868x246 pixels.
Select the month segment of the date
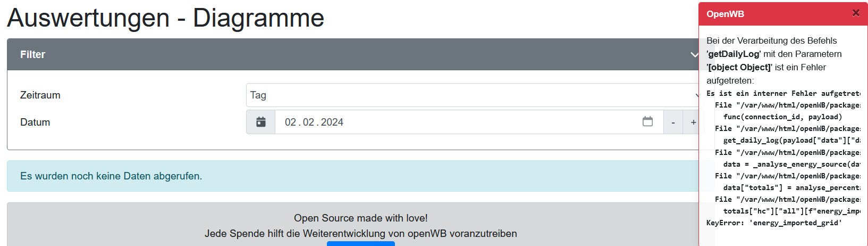(x=308, y=122)
